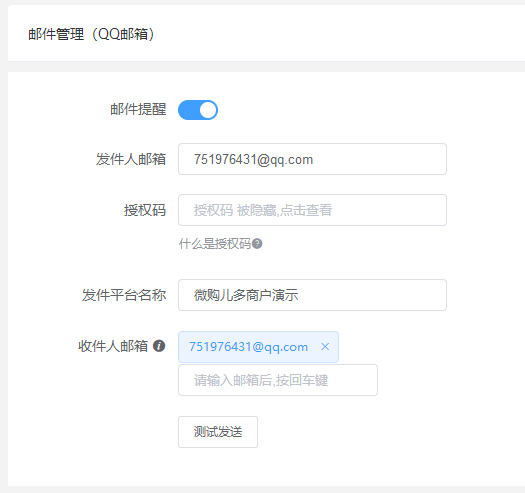Click the 收件人邮箱 label text
Screen dimensions: 525x493
(113, 346)
